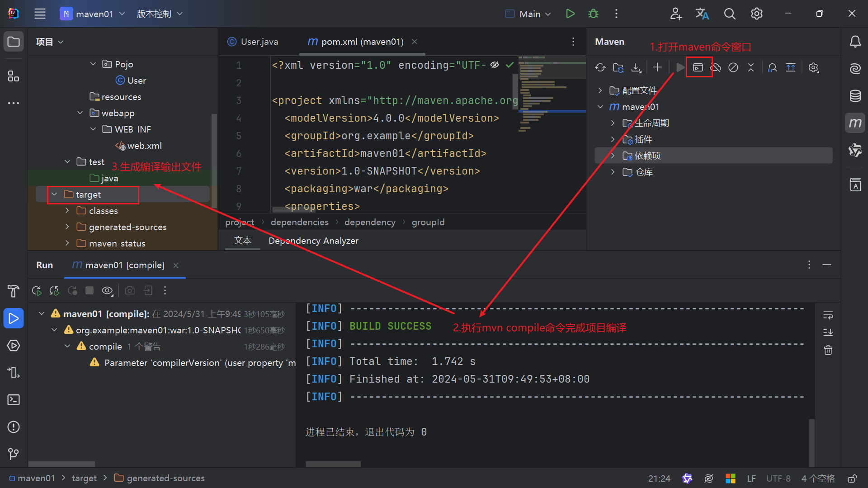Collapse the compile warning node
This screenshot has width=868, height=488.
click(x=67, y=346)
